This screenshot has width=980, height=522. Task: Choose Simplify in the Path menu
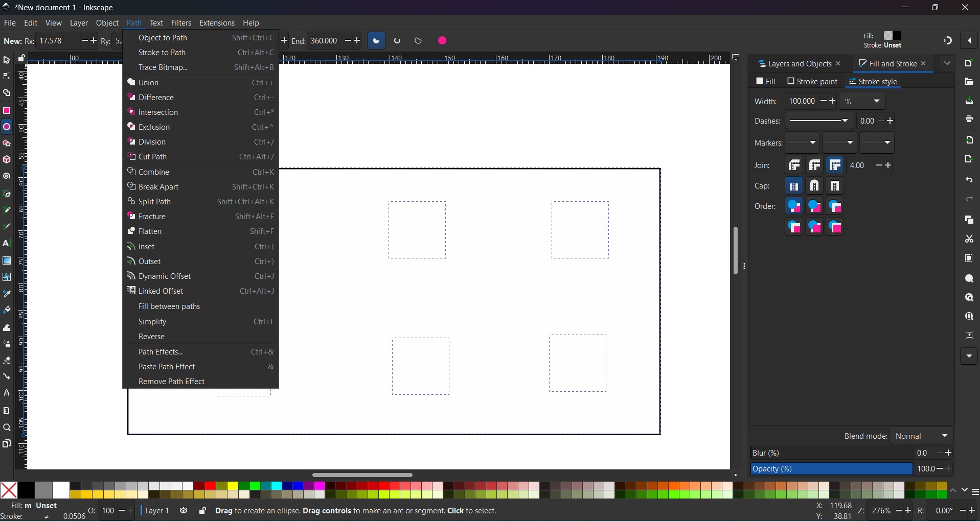[201, 322]
